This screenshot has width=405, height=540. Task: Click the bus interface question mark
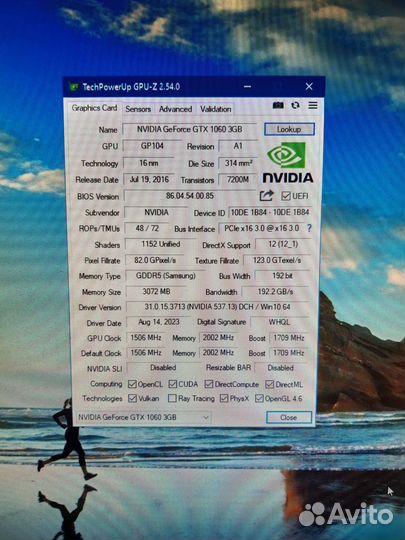pos(309,228)
